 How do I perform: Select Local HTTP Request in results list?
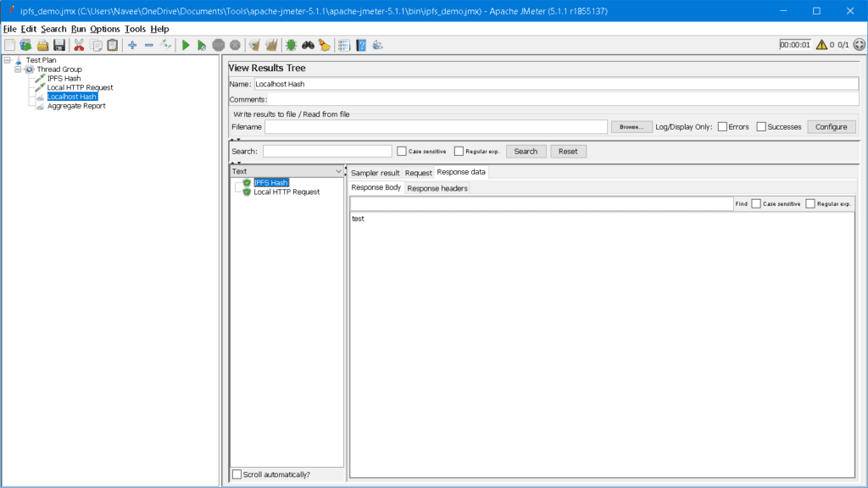pos(287,192)
